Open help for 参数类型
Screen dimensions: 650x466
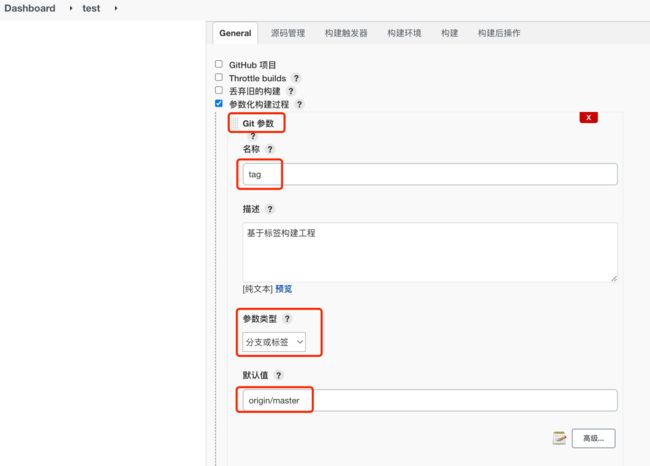287,319
